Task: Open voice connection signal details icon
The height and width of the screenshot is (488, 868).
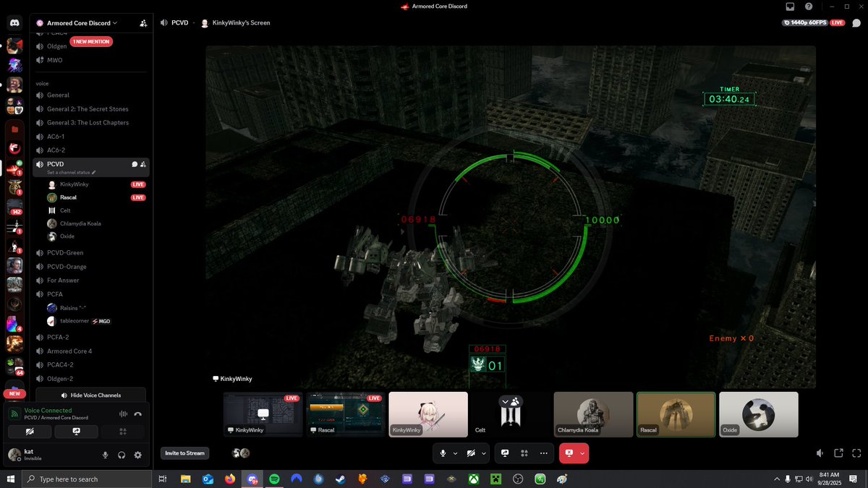Action: [x=14, y=414]
